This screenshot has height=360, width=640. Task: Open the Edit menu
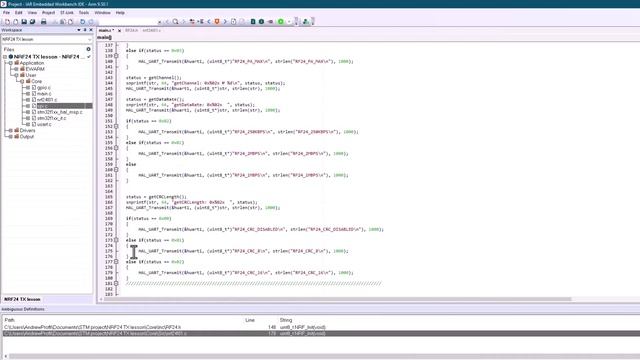click(18, 13)
